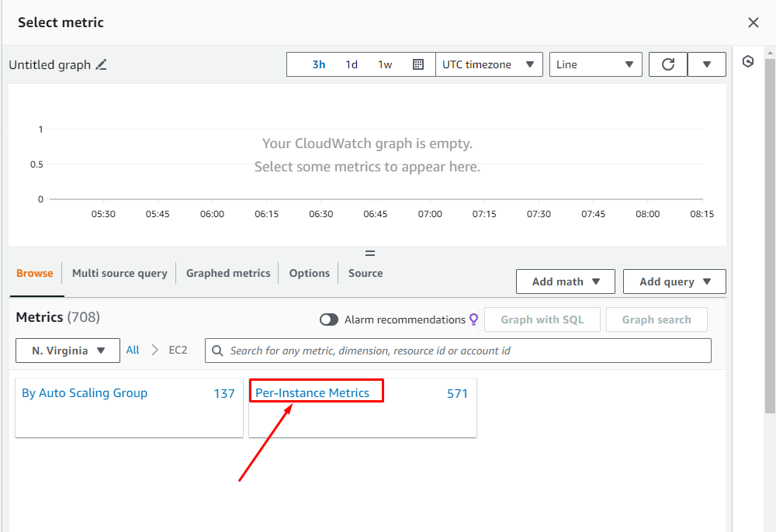Refresh the graph with circular arrow icon

667,64
